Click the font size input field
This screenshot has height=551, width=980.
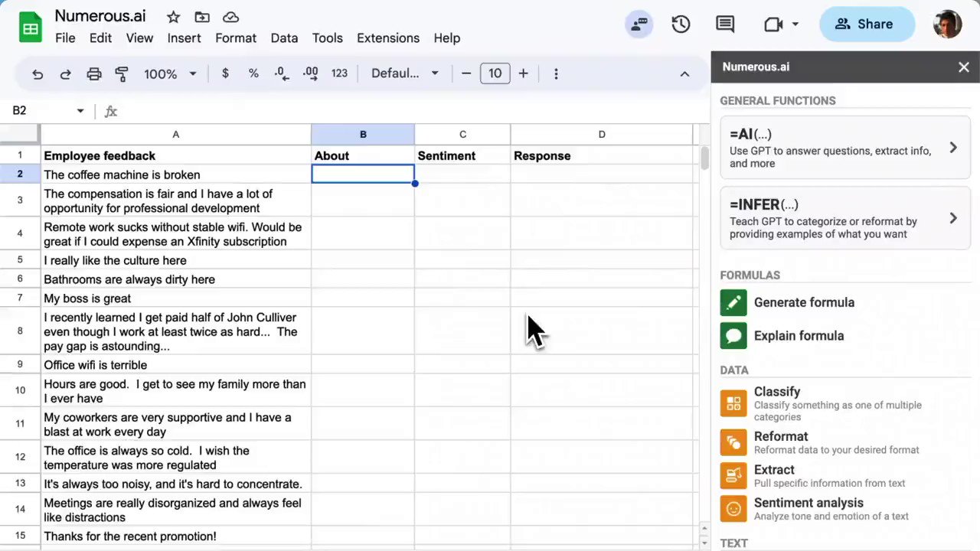click(495, 73)
